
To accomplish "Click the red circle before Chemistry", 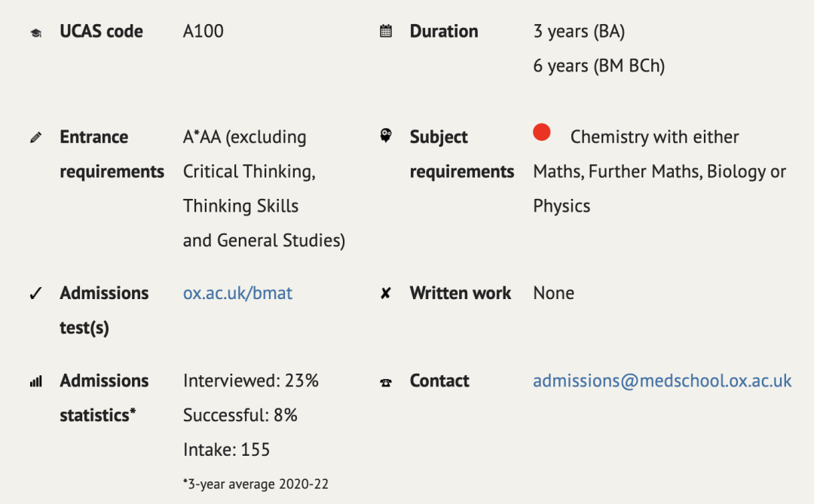I will click(x=541, y=133).
